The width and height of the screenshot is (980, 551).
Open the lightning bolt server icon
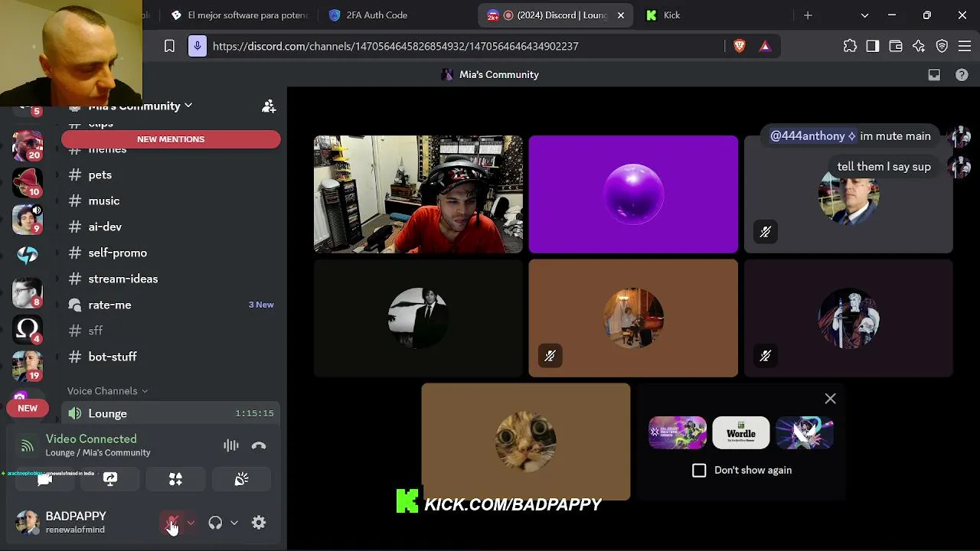[x=28, y=255]
